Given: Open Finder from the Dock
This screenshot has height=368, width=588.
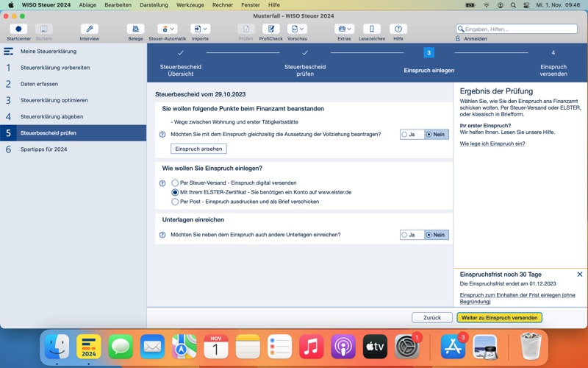Looking at the screenshot, I should 57,346.
